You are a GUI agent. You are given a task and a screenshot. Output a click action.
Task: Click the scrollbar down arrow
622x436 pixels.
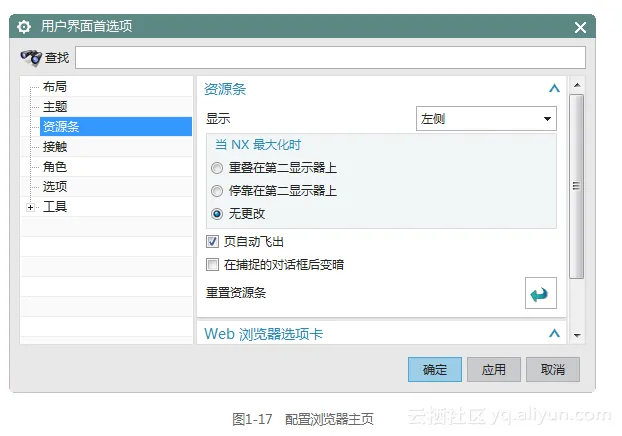tap(577, 336)
